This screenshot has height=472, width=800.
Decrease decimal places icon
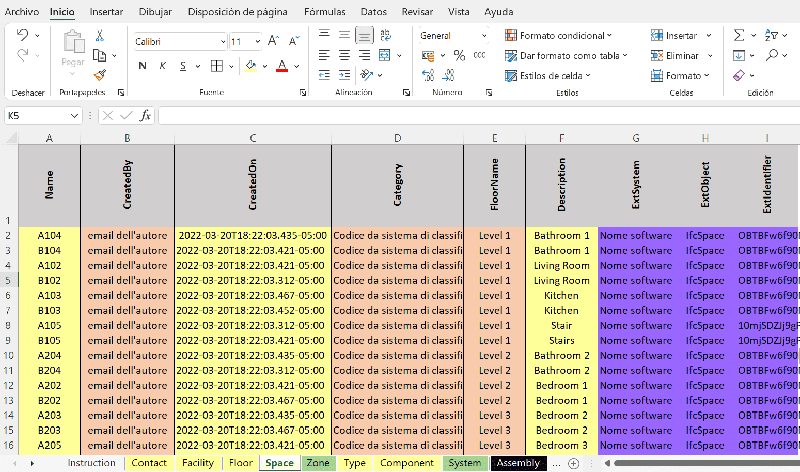448,76
